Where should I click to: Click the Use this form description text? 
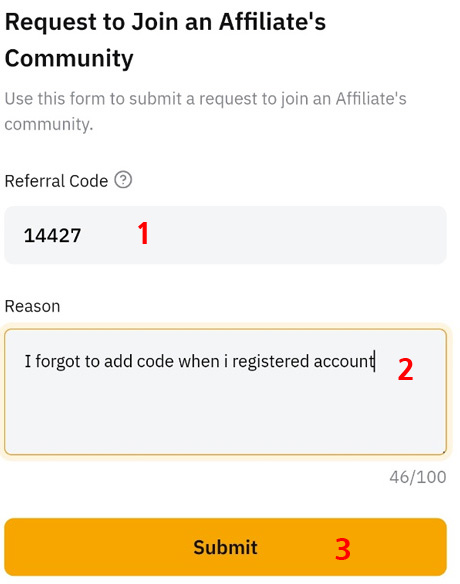pyautogui.click(x=205, y=111)
